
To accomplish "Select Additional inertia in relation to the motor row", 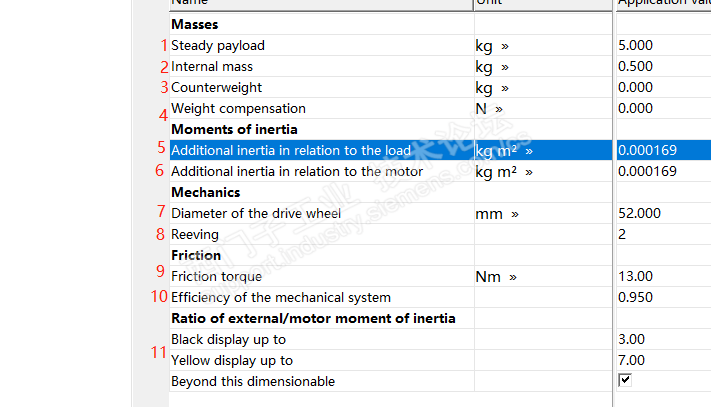I will [297, 172].
